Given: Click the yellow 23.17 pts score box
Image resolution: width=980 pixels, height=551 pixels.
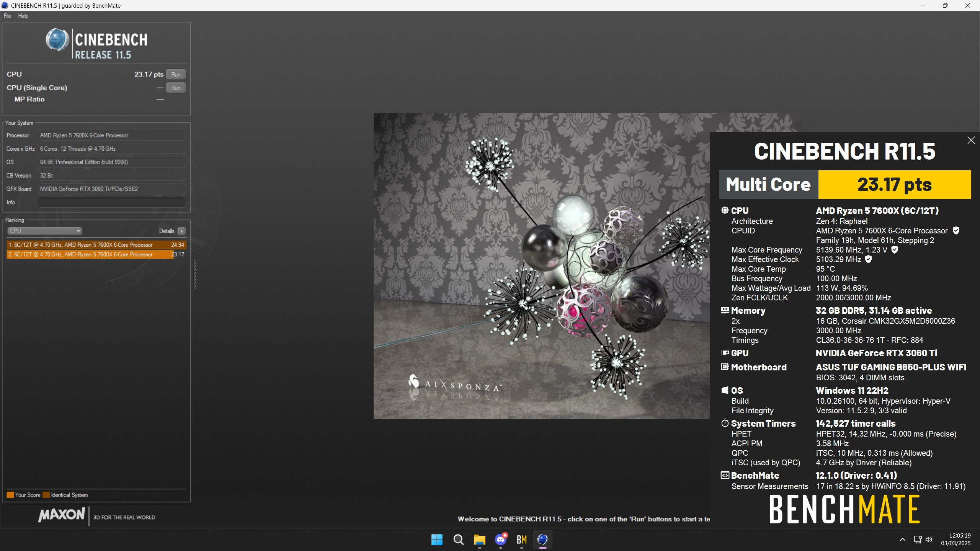Looking at the screenshot, I should 894,184.
